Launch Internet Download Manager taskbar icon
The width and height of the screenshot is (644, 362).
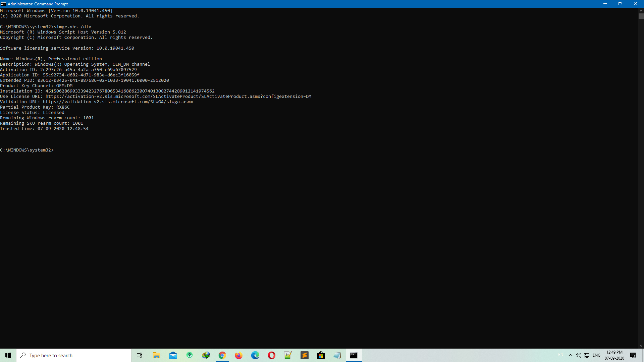(x=206, y=355)
